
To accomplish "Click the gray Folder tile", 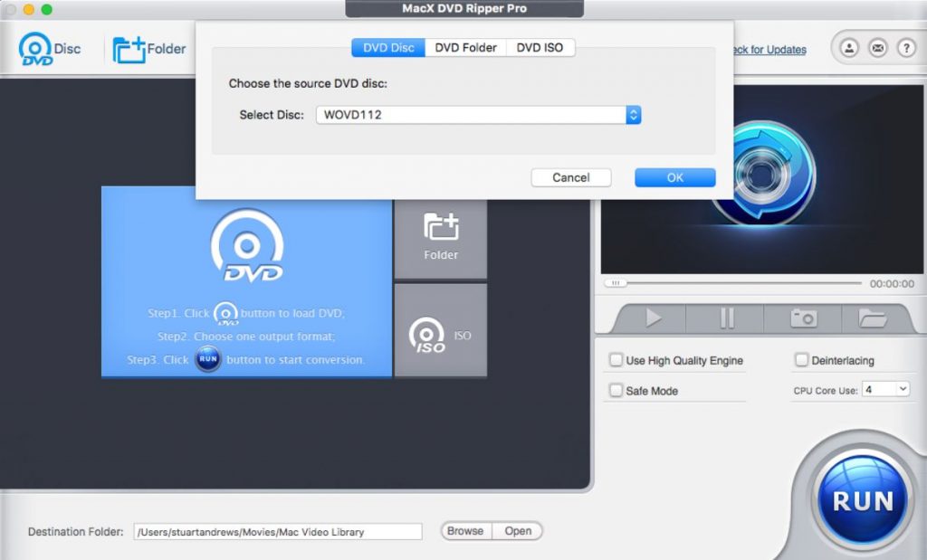I will pos(441,239).
